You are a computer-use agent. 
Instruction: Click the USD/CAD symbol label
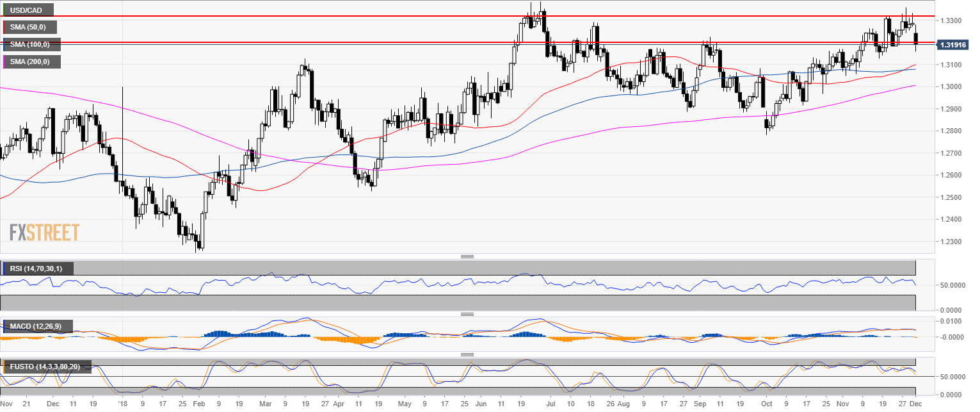[28, 10]
